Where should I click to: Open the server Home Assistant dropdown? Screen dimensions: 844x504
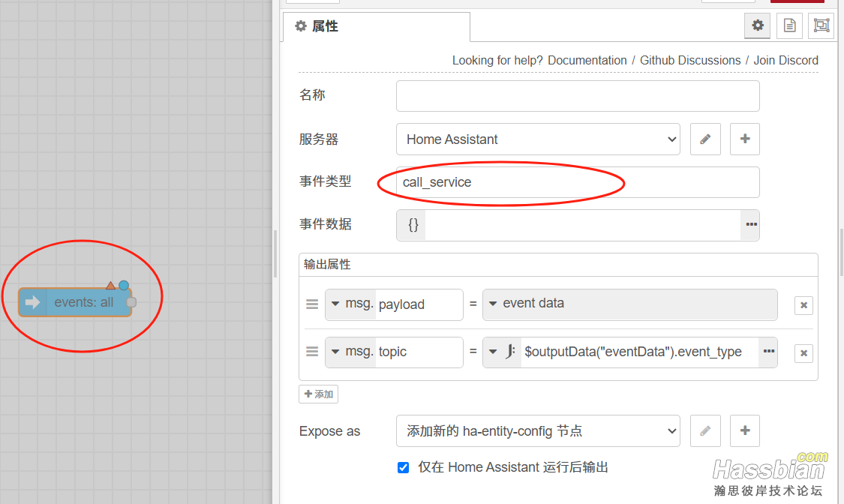(x=538, y=139)
